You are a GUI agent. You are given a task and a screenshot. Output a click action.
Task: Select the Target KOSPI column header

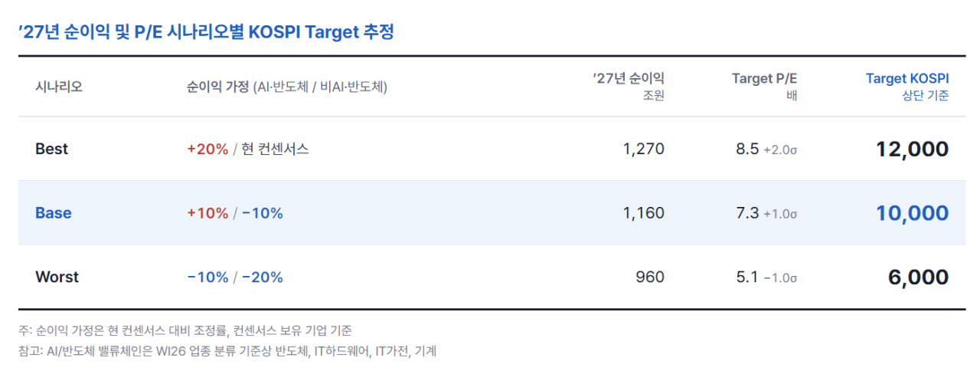click(x=907, y=86)
